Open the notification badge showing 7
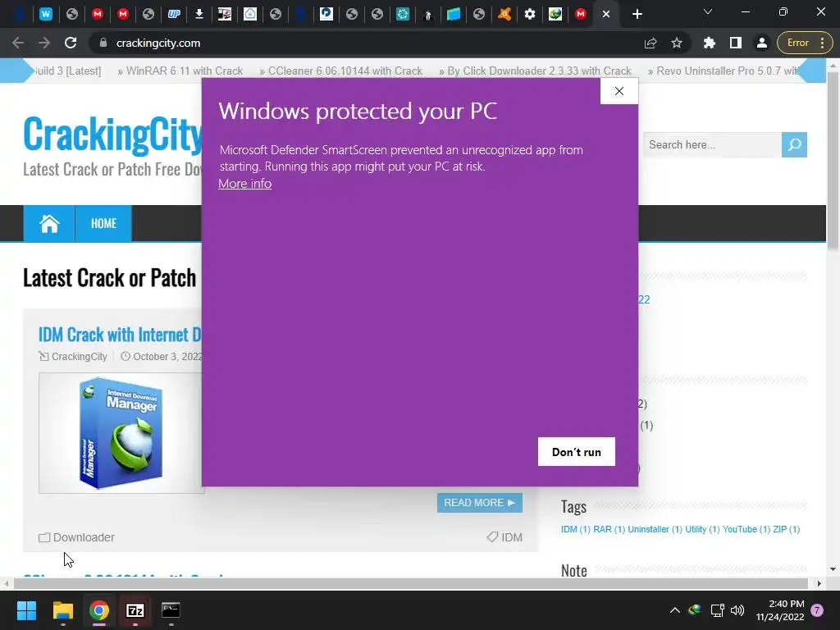This screenshot has width=840, height=630. tap(817, 610)
